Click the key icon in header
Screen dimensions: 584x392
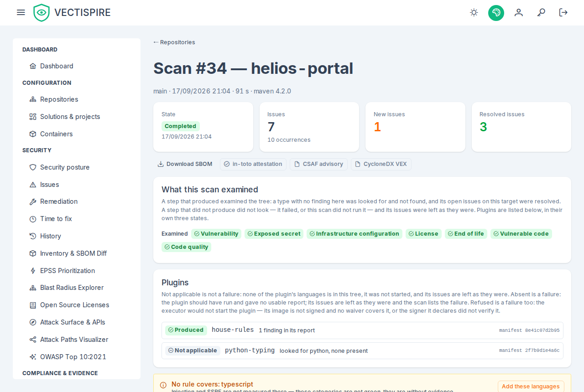(541, 12)
